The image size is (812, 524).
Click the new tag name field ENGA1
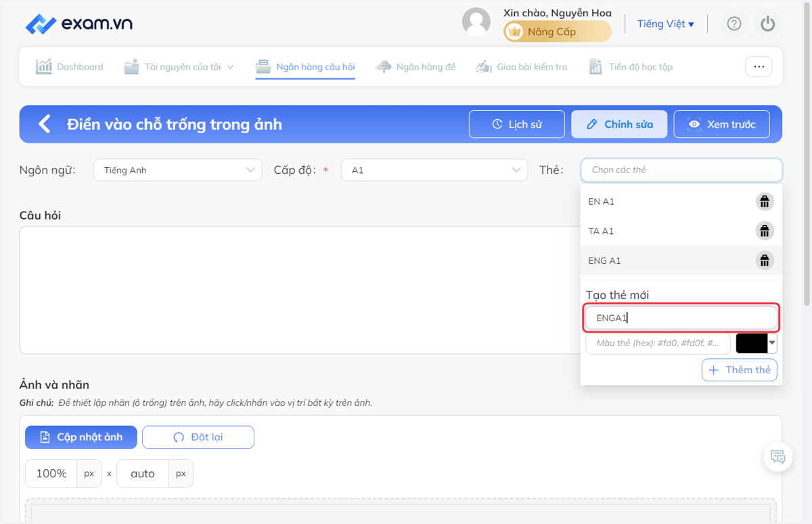pyautogui.click(x=681, y=318)
